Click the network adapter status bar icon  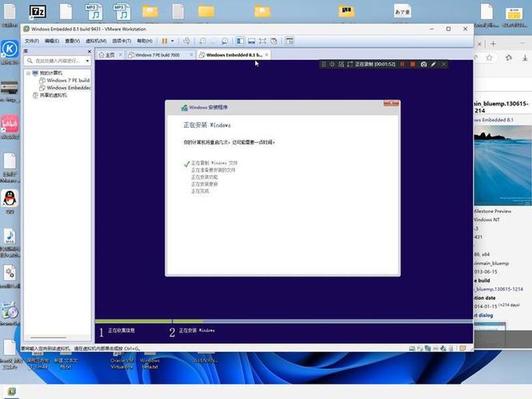tap(428, 348)
